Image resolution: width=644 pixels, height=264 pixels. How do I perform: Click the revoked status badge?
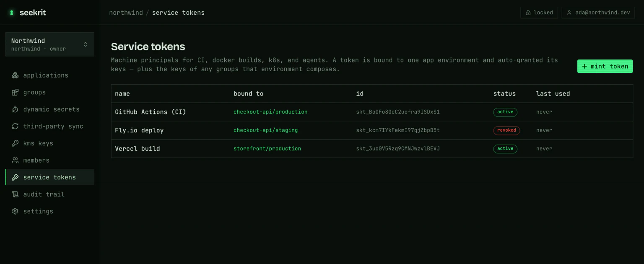tap(506, 130)
